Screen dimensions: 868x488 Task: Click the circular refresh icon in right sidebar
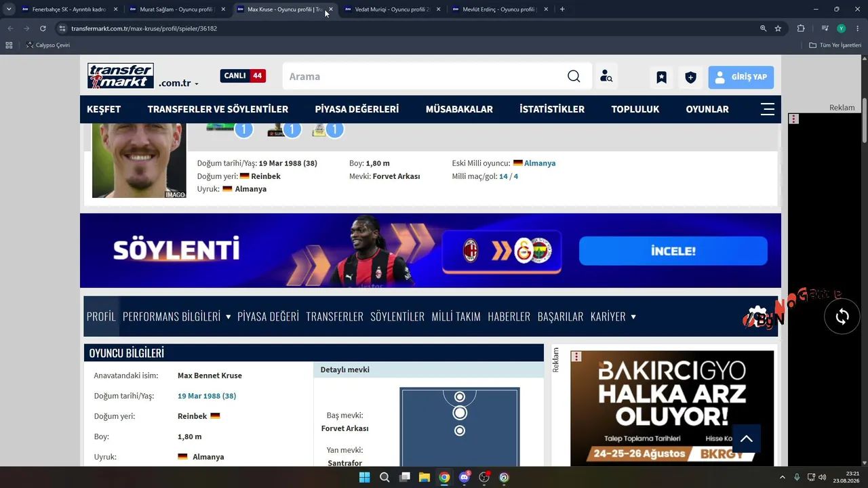point(842,317)
